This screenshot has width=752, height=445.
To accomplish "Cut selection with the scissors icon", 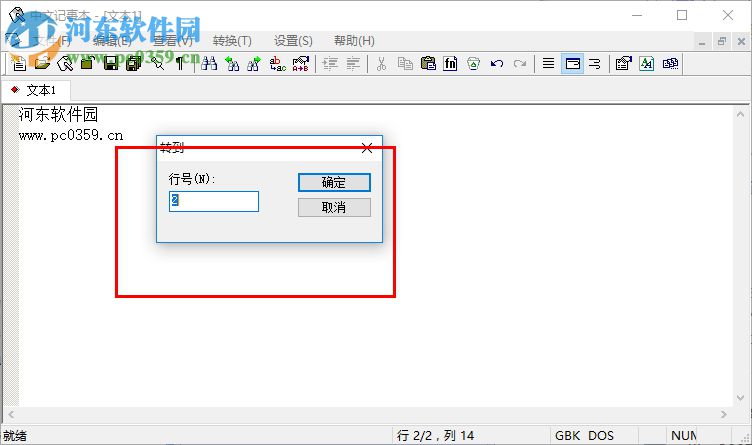I will pyautogui.click(x=381, y=63).
